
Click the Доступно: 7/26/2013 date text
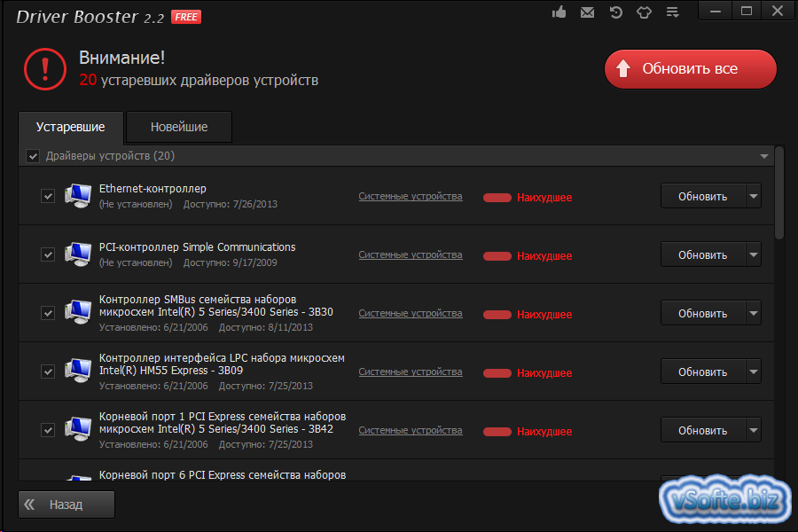[230, 204]
